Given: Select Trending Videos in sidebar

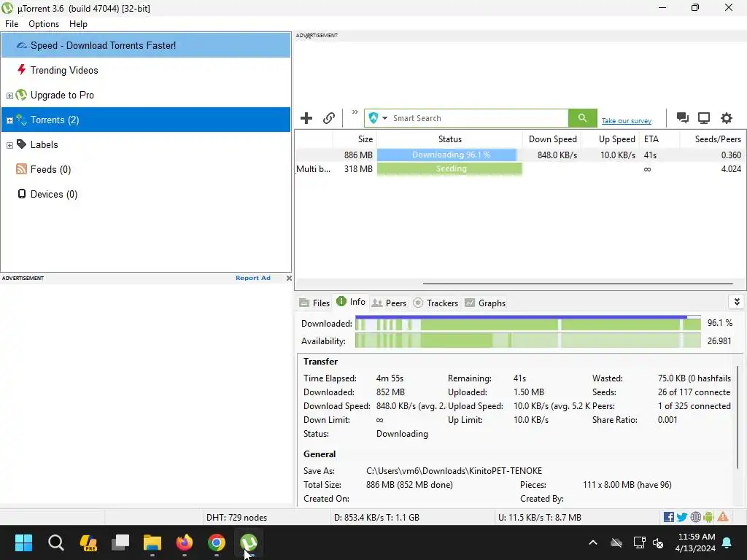Looking at the screenshot, I should (x=146, y=70).
